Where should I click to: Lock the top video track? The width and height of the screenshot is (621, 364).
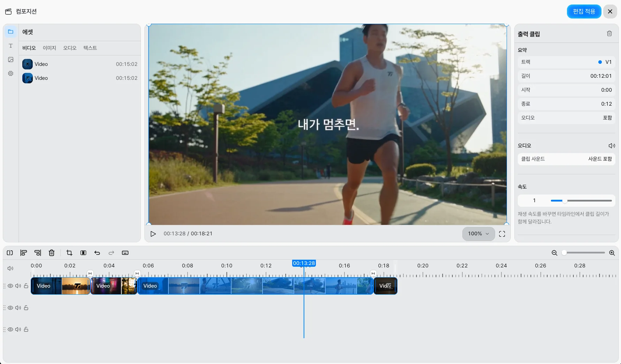(26, 286)
